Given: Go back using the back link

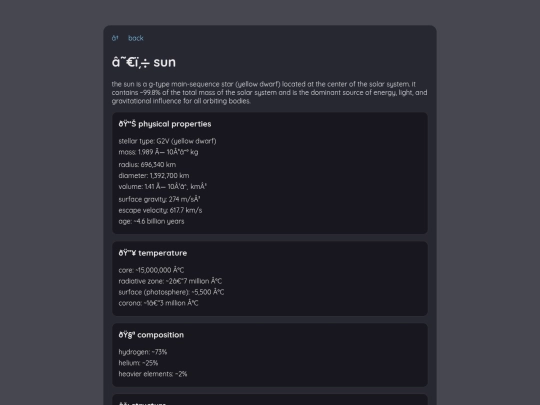Looking at the screenshot, I should pos(136,38).
